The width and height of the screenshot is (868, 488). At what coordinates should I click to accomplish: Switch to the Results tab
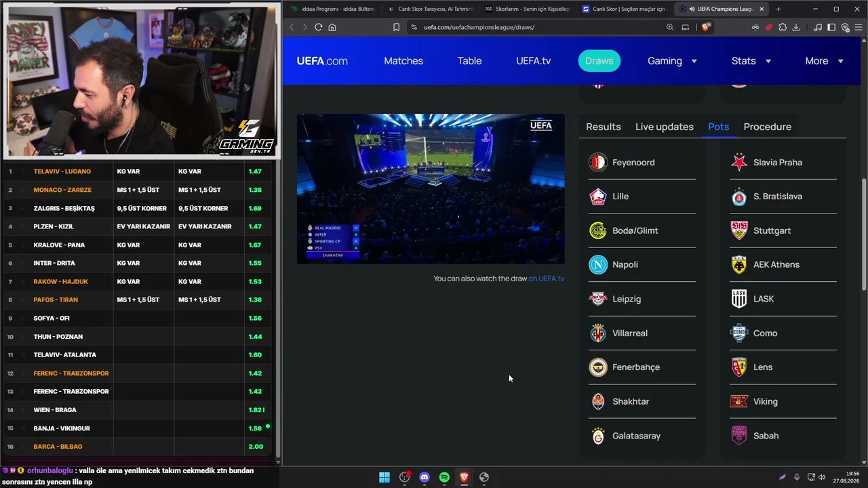tap(604, 127)
